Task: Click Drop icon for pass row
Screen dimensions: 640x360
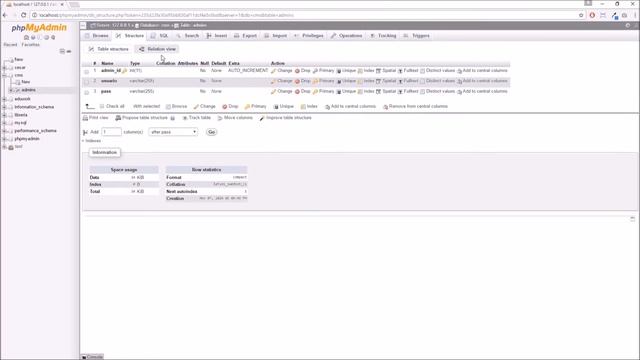Action: coord(298,92)
